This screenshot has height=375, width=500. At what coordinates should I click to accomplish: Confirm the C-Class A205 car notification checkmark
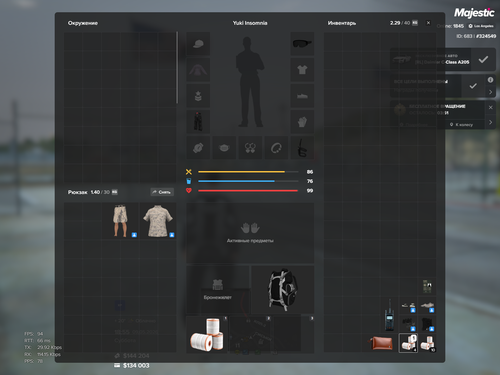pos(483,59)
